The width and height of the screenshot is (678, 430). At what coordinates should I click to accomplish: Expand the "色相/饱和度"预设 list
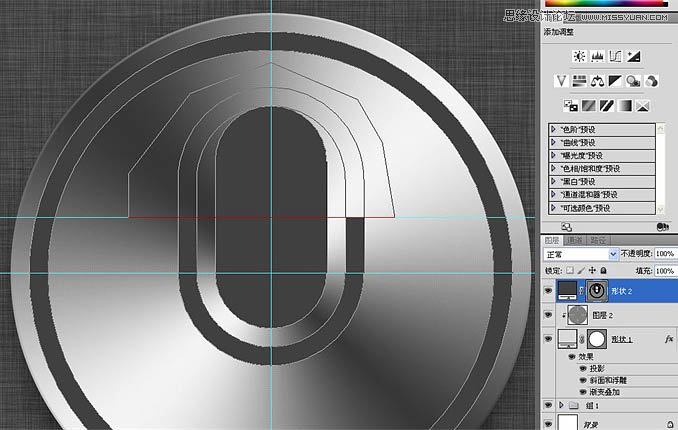(x=553, y=168)
